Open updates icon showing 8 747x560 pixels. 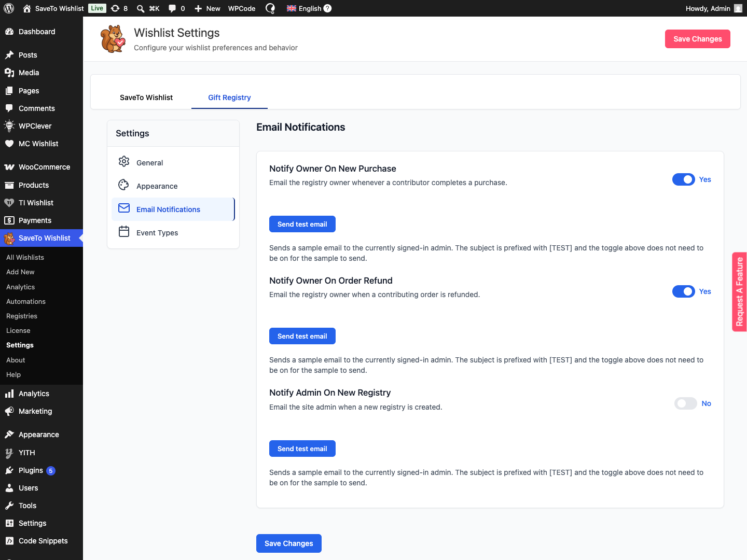tap(115, 8)
